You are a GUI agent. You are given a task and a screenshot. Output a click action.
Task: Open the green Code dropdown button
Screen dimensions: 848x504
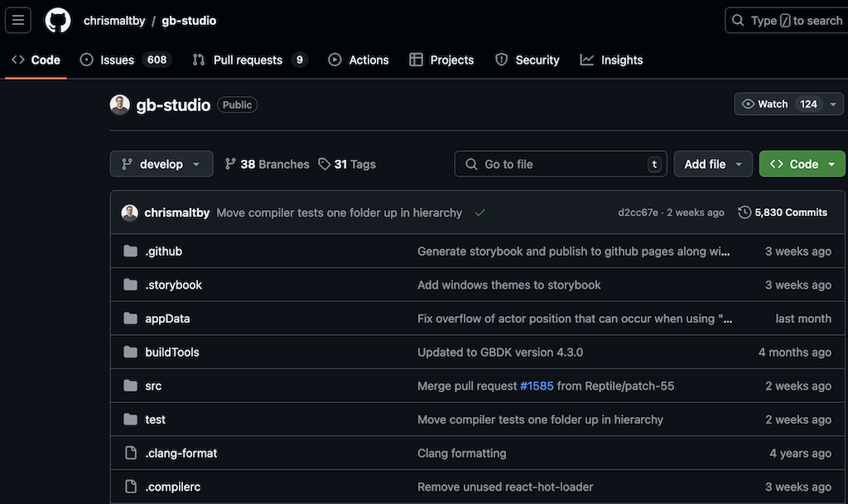pyautogui.click(x=802, y=164)
